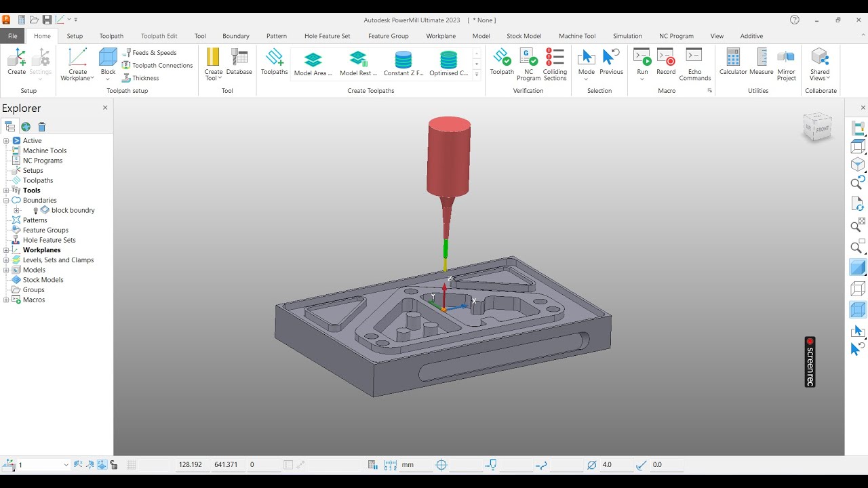Click Mirror Project
The height and width of the screenshot is (488, 868).
click(x=786, y=64)
